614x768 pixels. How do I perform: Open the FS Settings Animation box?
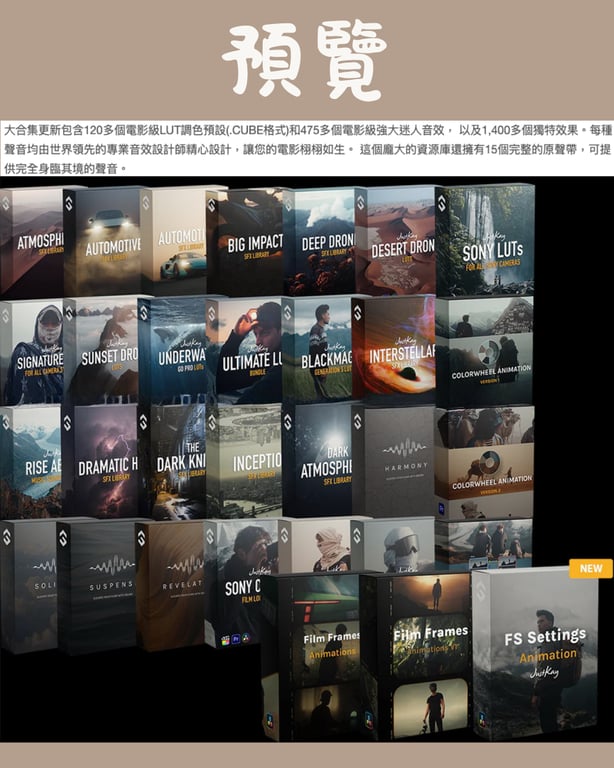pyautogui.click(x=535, y=652)
